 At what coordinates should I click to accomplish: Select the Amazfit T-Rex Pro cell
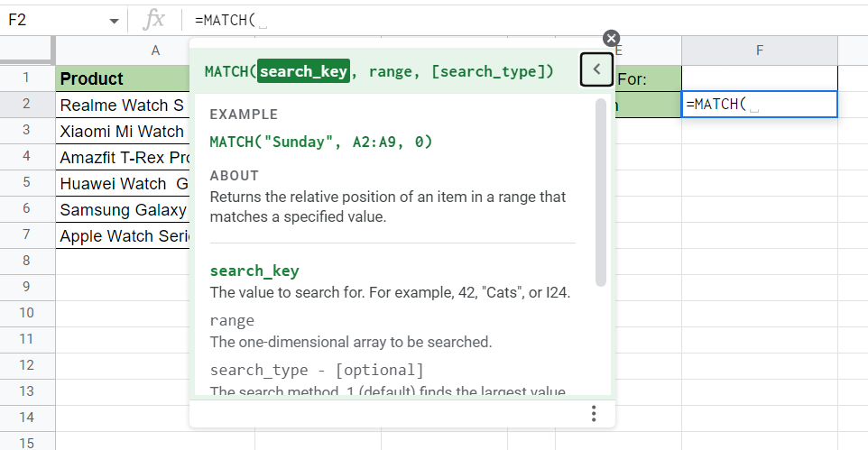pos(123,157)
